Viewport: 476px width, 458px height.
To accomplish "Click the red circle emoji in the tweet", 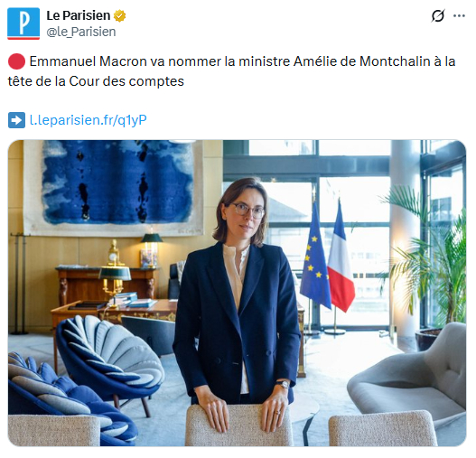I will pos(16,61).
